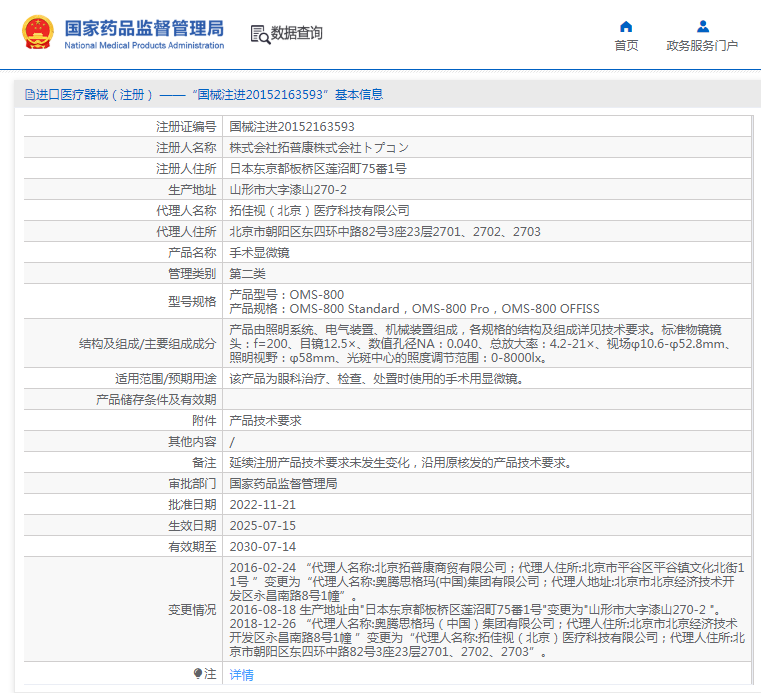Click agent name 拓佳视（北京）医疗科技有限公司
The image size is (761, 693).
coord(319,211)
